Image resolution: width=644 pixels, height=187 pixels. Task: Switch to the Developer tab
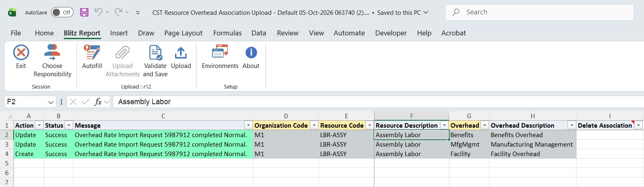391,33
